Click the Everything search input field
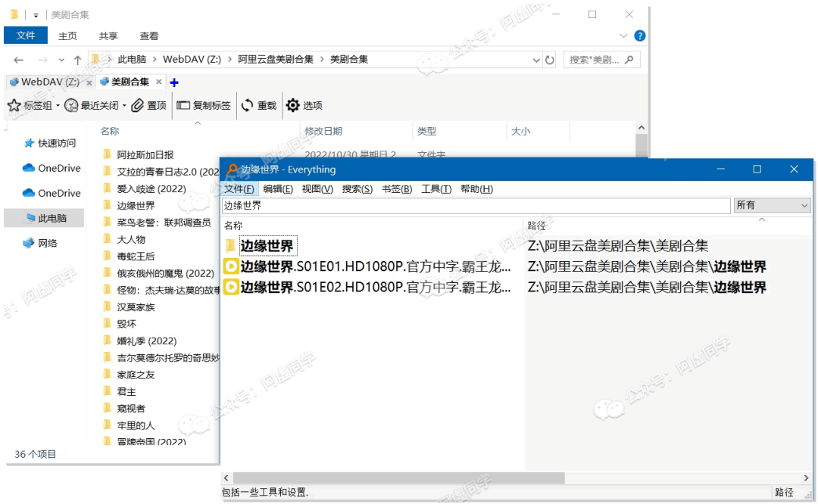Screen dimensions: 818x504 click(476, 205)
